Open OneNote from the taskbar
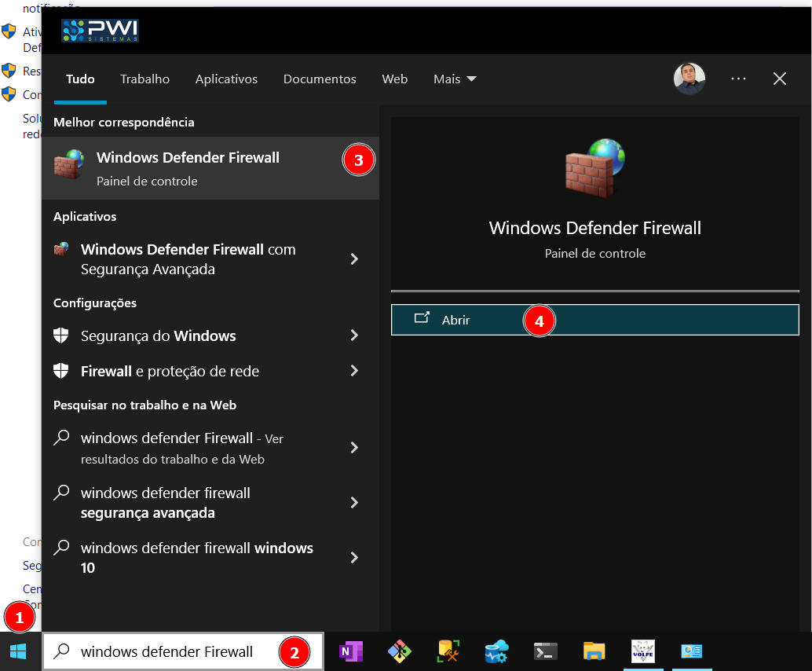The height and width of the screenshot is (671, 812). click(350, 651)
